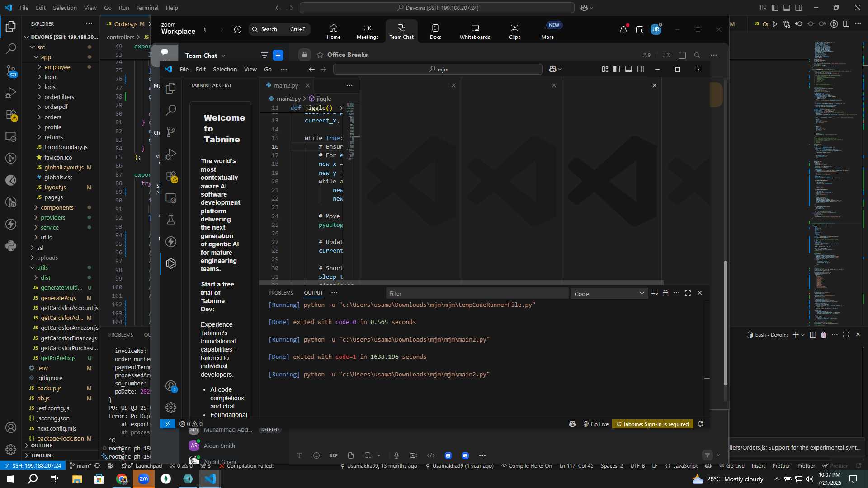Open Run and Debug in back VS Code
The image size is (868, 488).
(11, 93)
